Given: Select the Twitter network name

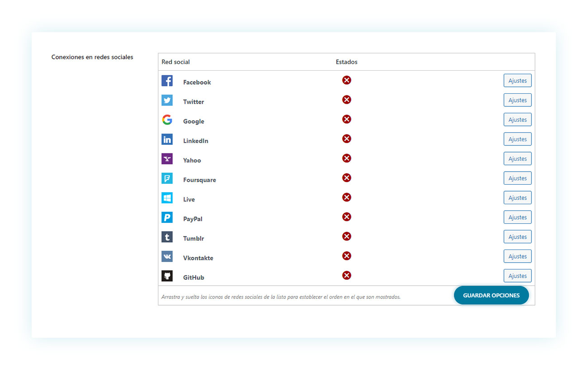Looking at the screenshot, I should click(194, 102).
